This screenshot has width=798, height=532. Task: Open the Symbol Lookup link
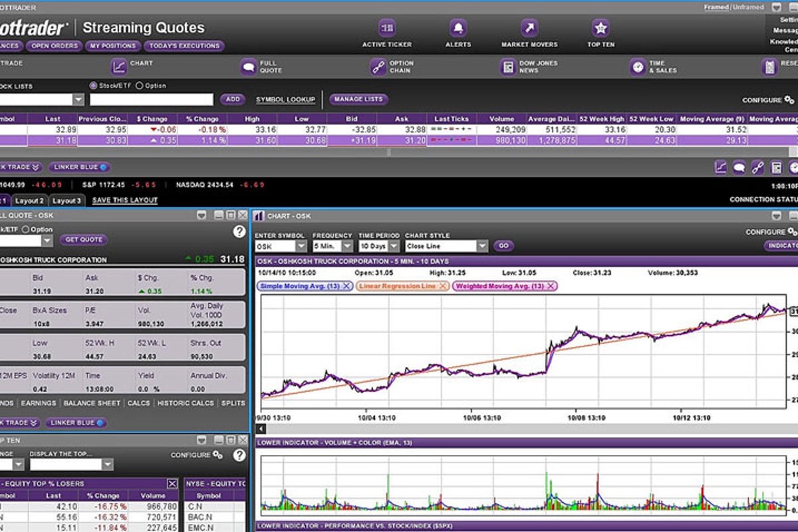coord(285,100)
